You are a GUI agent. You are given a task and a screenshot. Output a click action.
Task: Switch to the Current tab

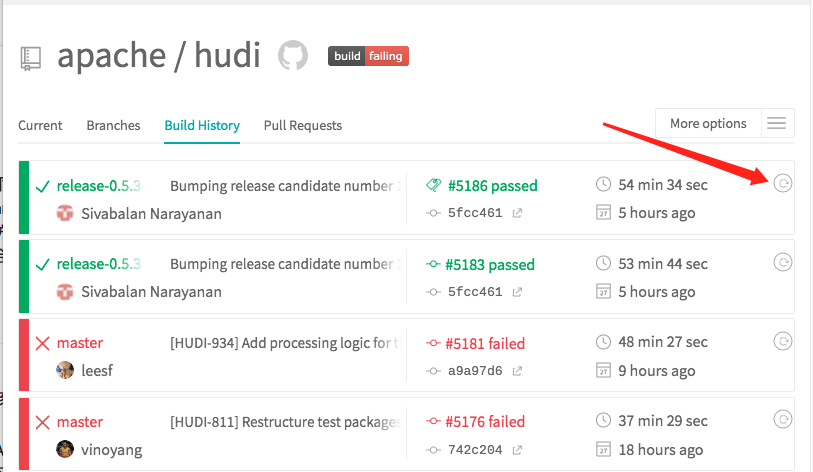coord(40,126)
